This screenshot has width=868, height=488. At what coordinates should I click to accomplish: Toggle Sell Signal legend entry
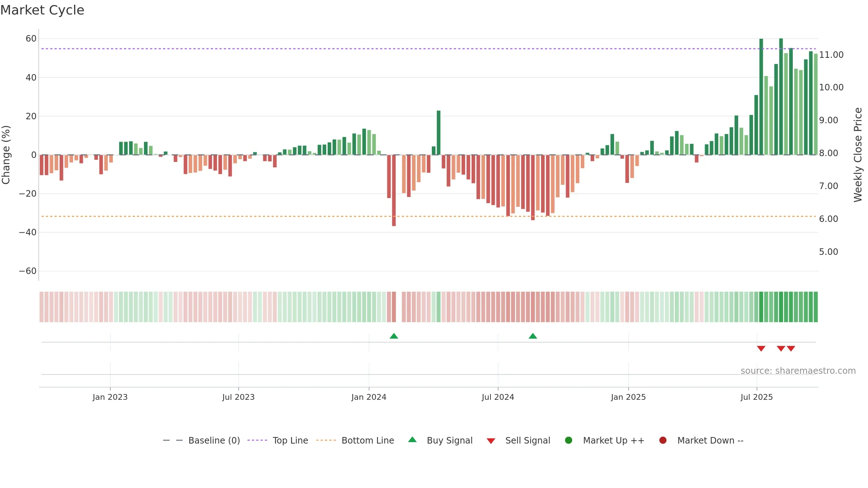[518, 440]
